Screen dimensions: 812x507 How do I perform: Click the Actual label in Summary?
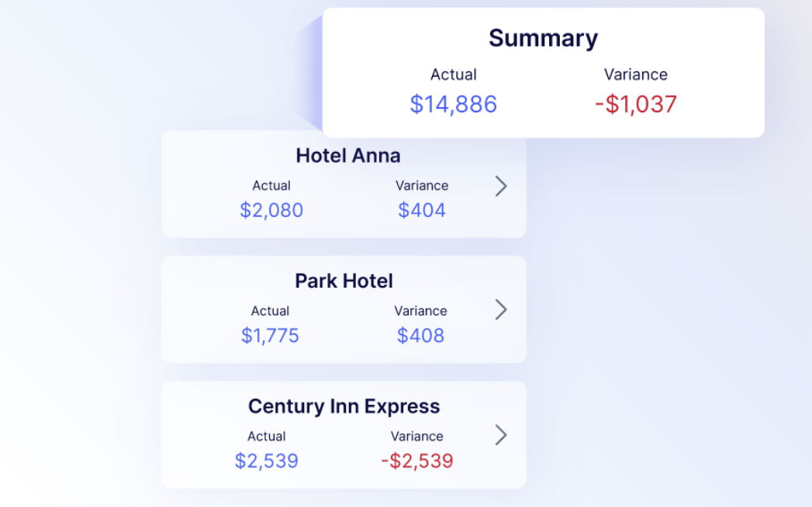[453, 74]
